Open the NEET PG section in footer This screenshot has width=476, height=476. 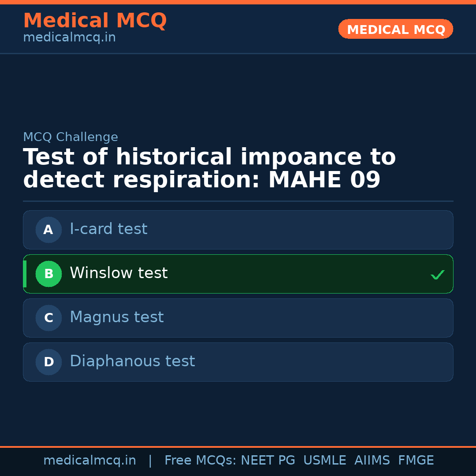point(268,460)
